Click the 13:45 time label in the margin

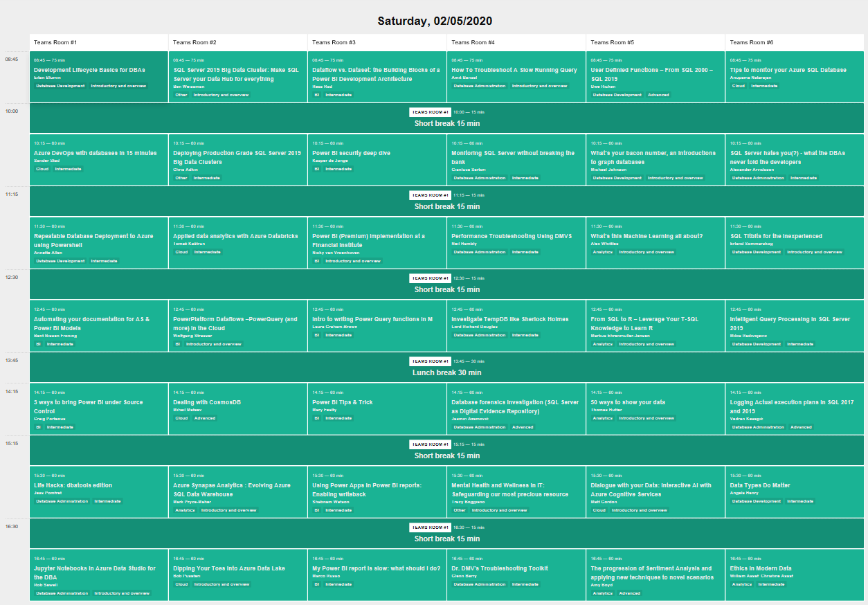(12, 360)
